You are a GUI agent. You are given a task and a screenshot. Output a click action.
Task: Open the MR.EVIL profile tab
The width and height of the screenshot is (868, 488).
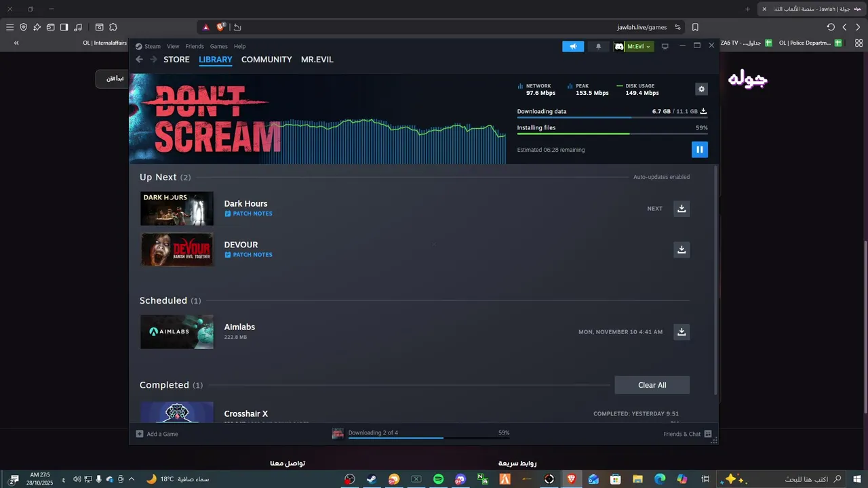[x=317, y=60]
